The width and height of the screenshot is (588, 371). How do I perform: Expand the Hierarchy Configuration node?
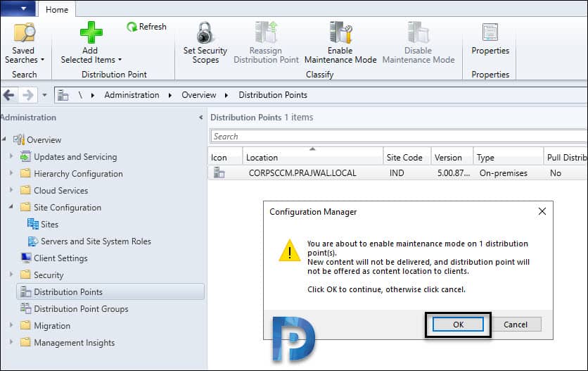11,172
